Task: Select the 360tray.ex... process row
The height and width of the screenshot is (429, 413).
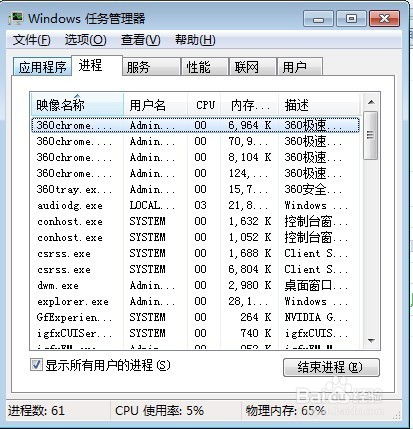Action: [196, 189]
